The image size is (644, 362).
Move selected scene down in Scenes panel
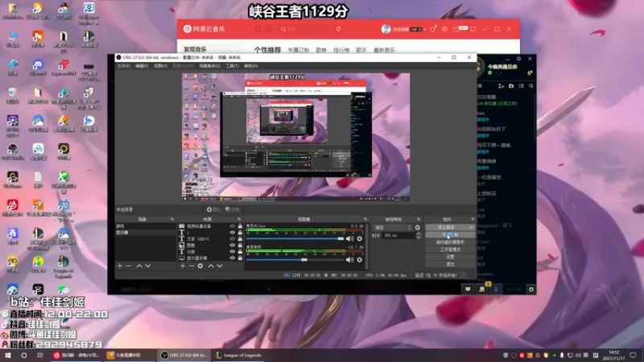[148, 266]
